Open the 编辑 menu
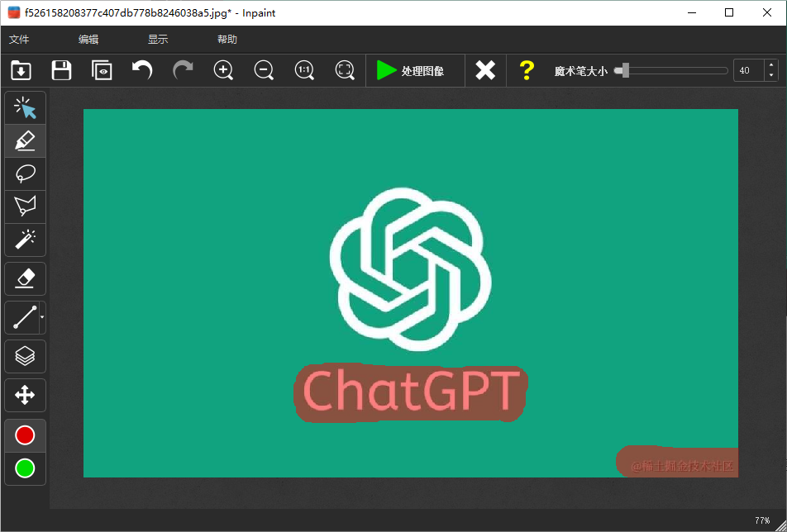The width and height of the screenshot is (787, 532). coord(88,40)
